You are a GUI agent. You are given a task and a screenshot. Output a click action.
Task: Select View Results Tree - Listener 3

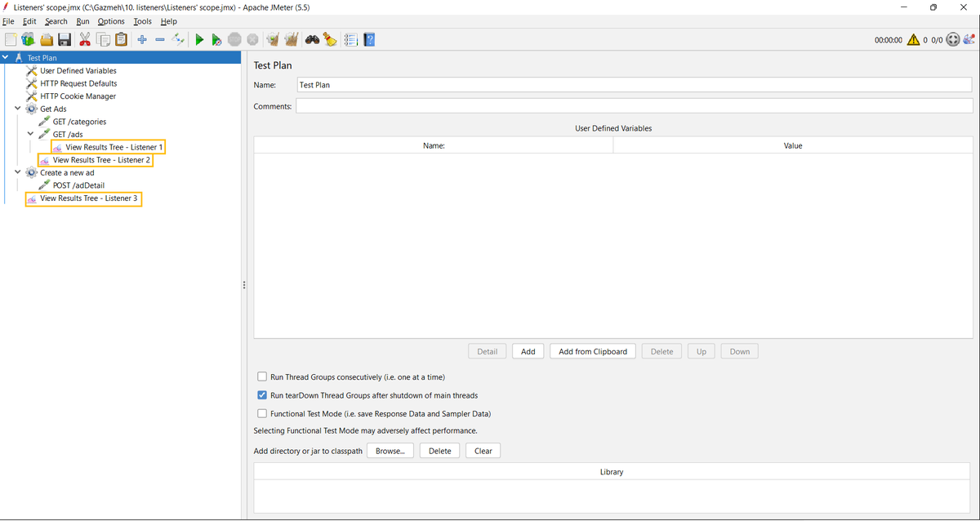coord(89,198)
